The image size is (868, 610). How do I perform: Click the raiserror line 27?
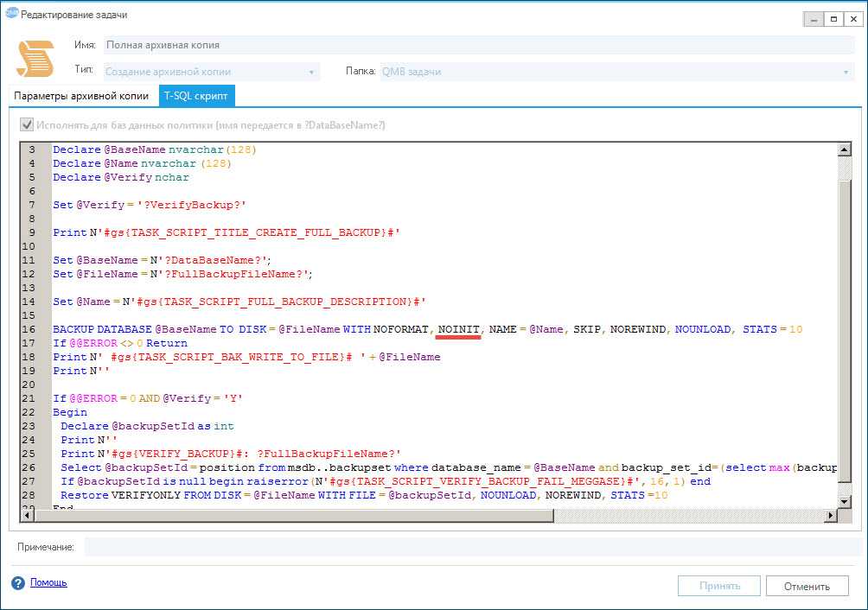386,481
